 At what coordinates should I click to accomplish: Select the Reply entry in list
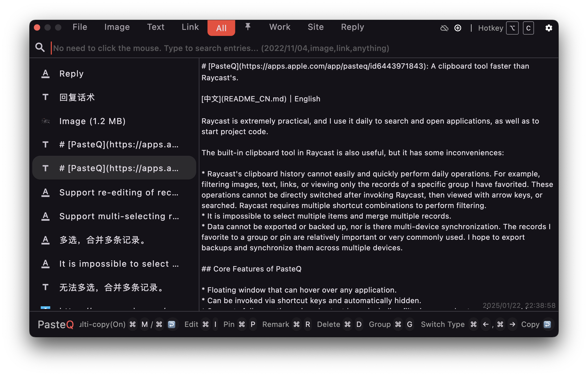click(x=114, y=74)
